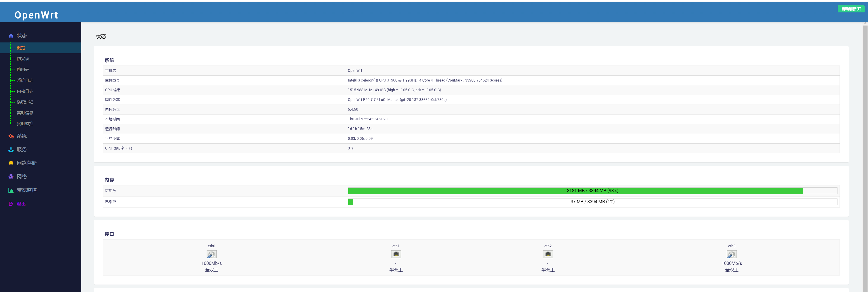The image size is (868, 292).
Task: Click the globe icon beside 网络
Action: [11, 176]
